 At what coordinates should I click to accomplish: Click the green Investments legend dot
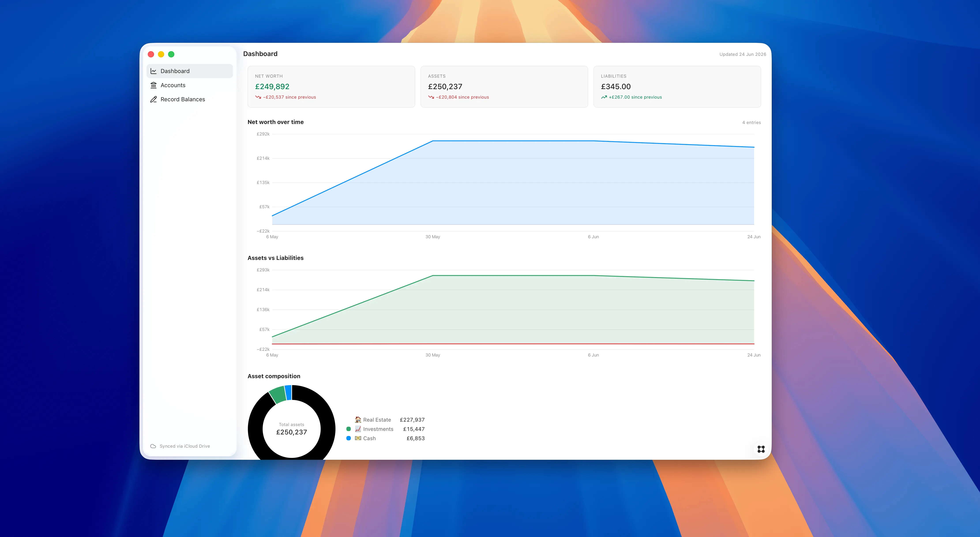[349, 429]
